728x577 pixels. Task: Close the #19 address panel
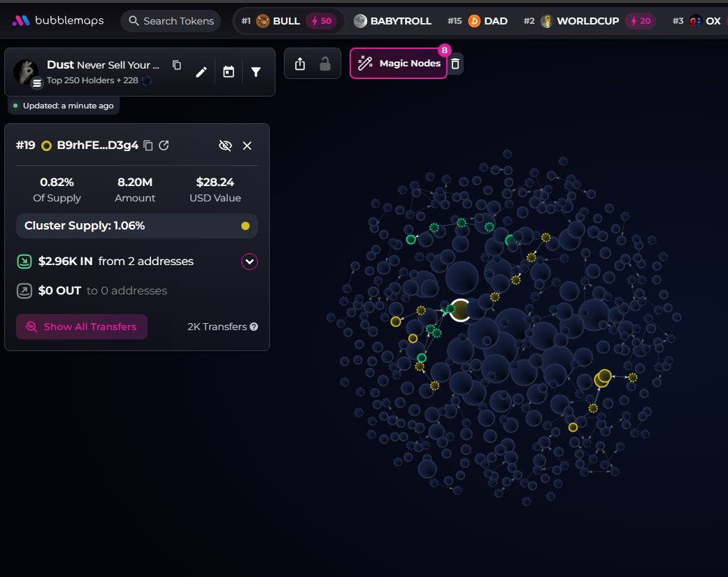click(247, 145)
